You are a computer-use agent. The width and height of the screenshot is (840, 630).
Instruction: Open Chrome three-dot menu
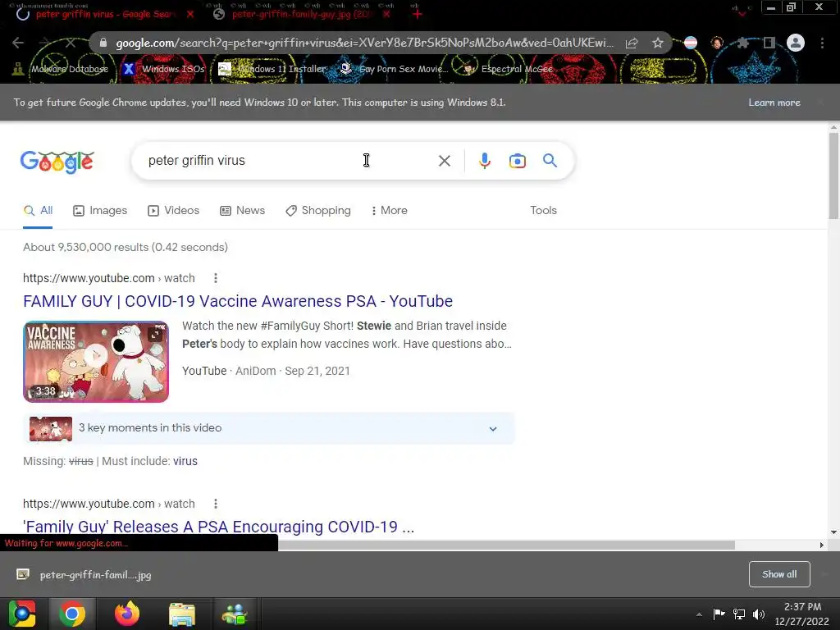point(822,43)
